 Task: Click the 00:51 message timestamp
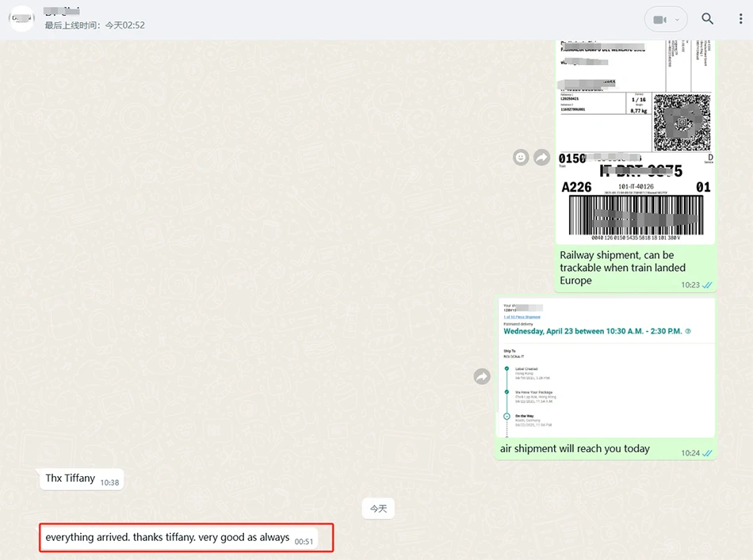pos(304,542)
